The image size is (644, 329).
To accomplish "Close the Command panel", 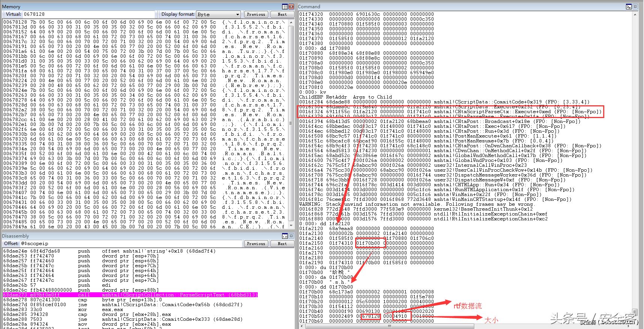I will [x=635, y=7].
